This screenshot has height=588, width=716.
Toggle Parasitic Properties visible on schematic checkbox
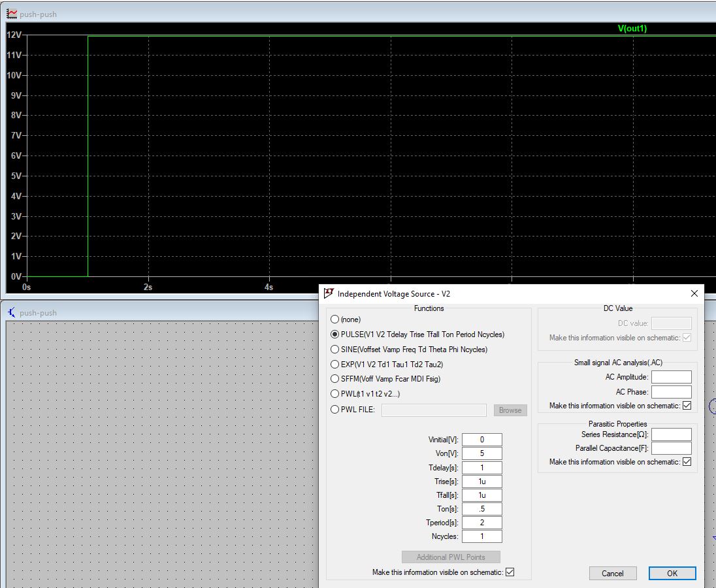click(x=687, y=461)
